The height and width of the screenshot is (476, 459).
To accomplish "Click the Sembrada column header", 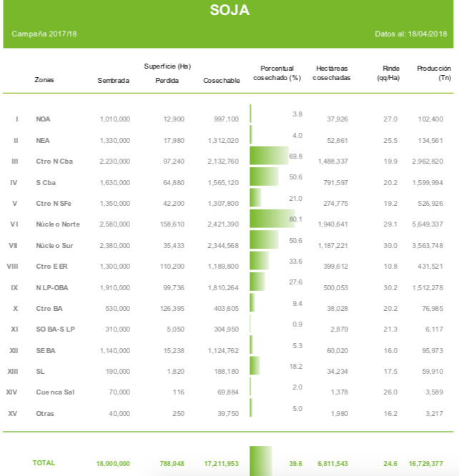I will 113,80.
